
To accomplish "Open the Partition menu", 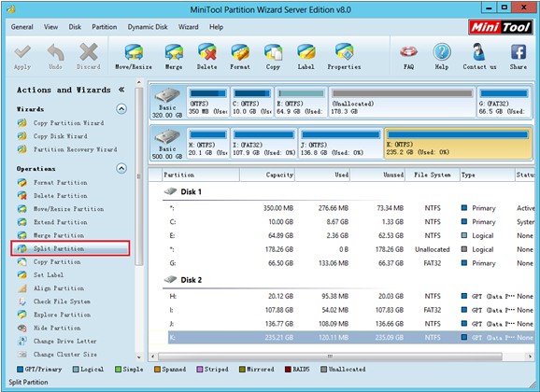I will point(105,27).
